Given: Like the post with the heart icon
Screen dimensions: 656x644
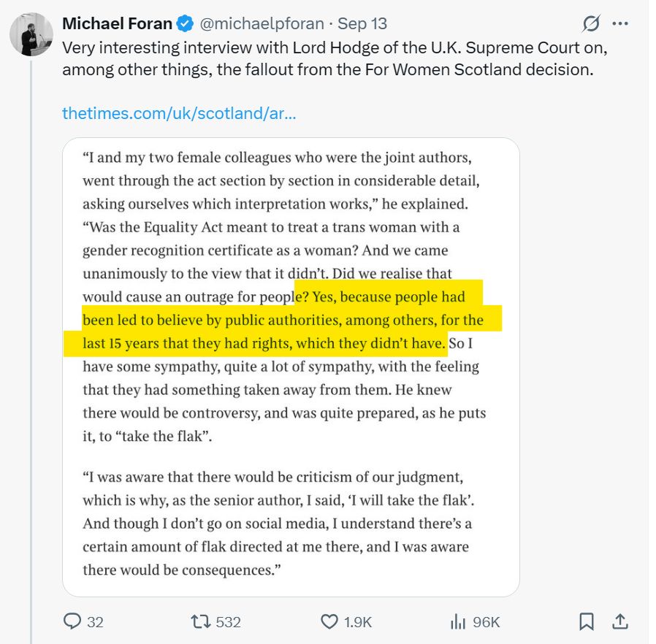Looking at the screenshot, I should (x=329, y=621).
